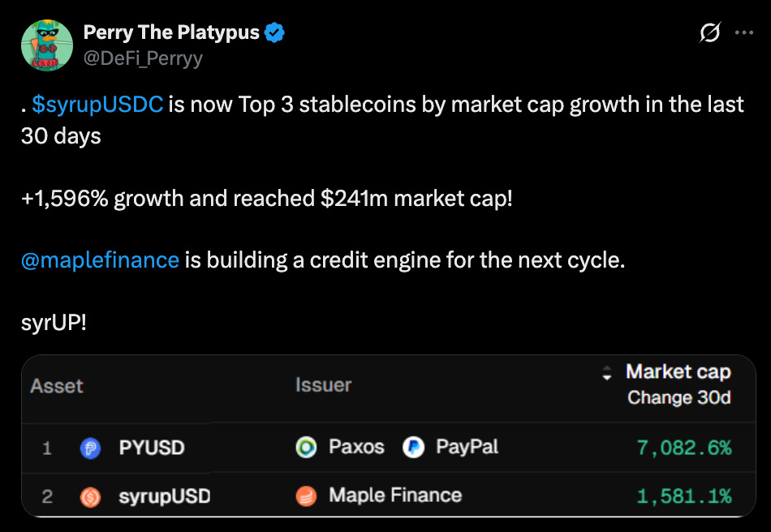771x532 pixels.
Task: Click the Issuer column header
Action: coord(323,385)
